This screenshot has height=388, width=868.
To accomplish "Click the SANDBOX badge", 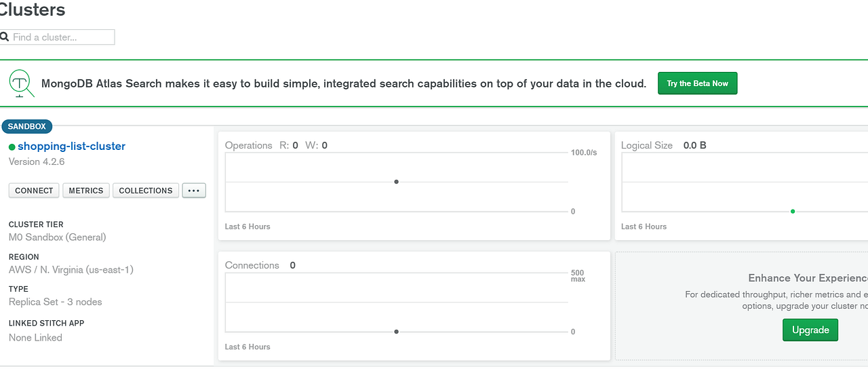I will (x=27, y=126).
